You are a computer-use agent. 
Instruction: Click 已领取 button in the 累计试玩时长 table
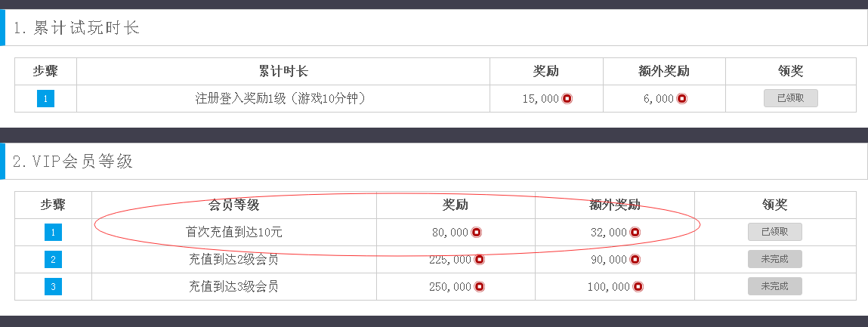[790, 98]
